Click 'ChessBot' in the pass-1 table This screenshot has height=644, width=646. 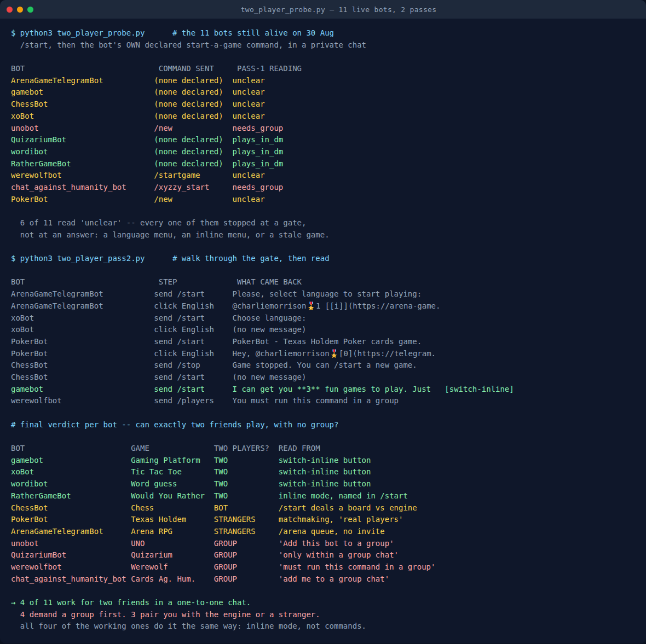coord(29,104)
